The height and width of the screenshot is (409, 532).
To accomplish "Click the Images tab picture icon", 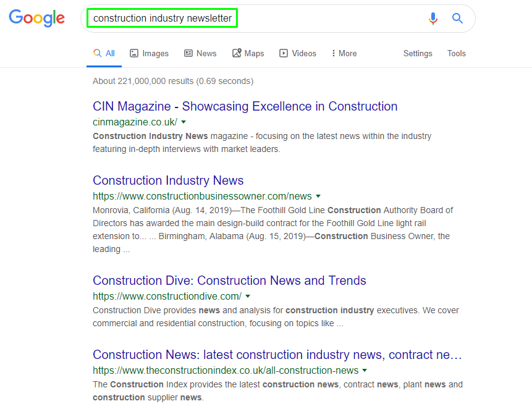I will coord(134,53).
